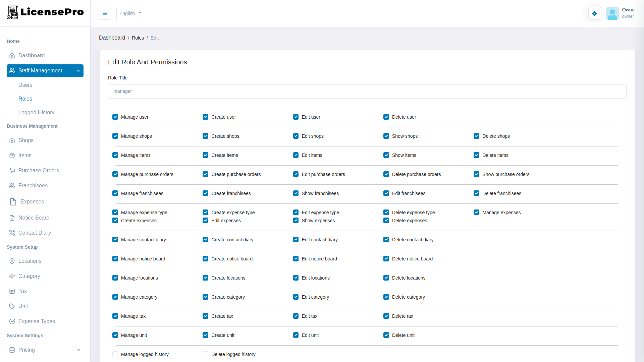
Task: Open the Dashboard from the sidebar
Action: pyautogui.click(x=32, y=55)
